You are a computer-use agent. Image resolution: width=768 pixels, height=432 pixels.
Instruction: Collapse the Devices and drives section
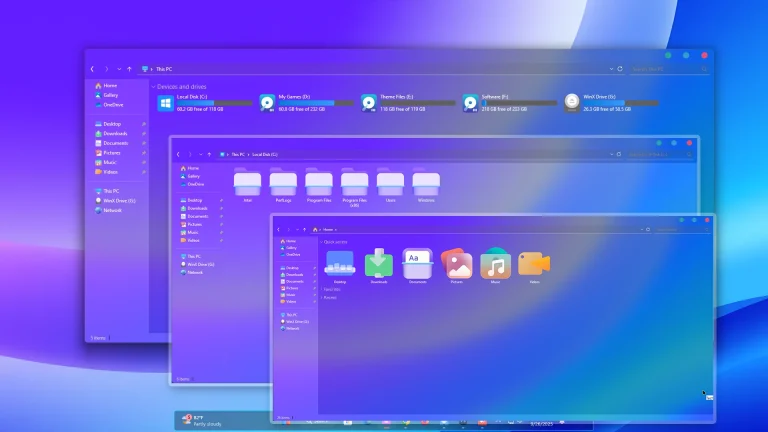153,87
